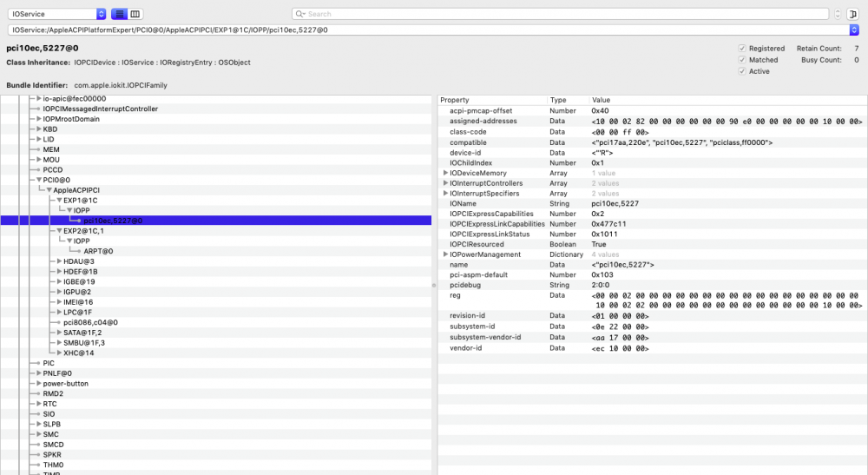This screenshot has width=868, height=475.
Task: Toggle the Matched checkbox
Action: click(741, 60)
